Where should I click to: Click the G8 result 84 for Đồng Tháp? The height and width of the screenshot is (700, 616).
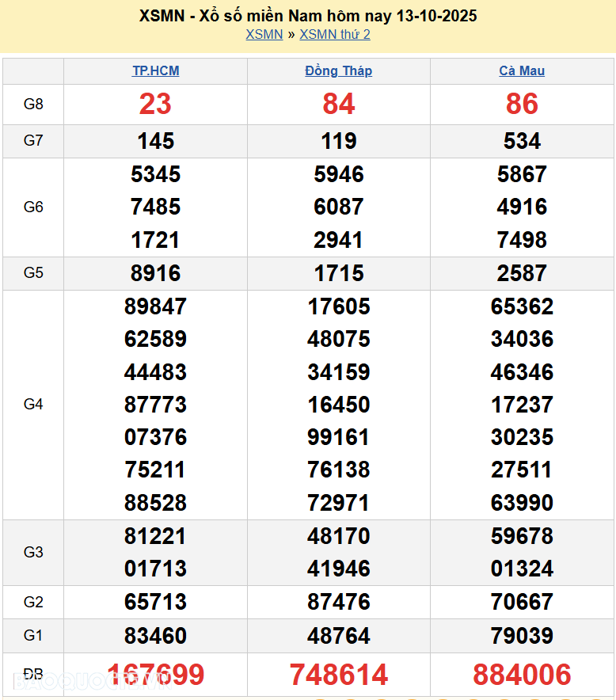[338, 104]
